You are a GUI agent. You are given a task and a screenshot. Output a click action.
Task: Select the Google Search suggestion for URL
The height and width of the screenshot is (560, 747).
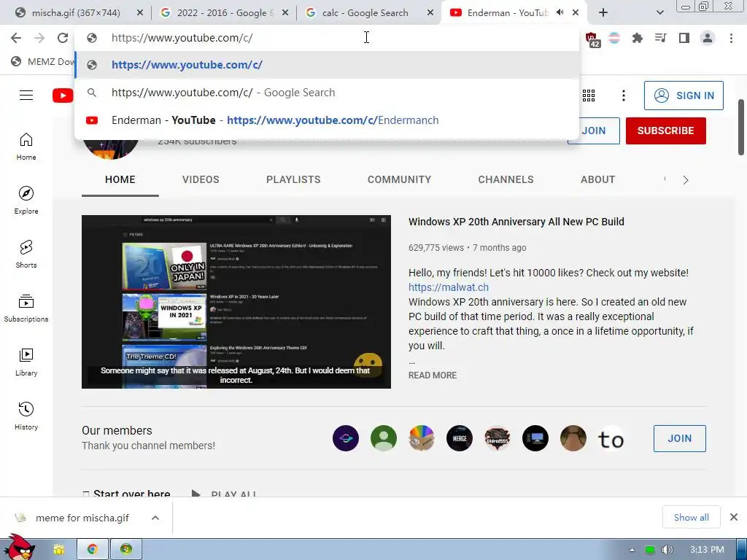pyautogui.click(x=327, y=93)
